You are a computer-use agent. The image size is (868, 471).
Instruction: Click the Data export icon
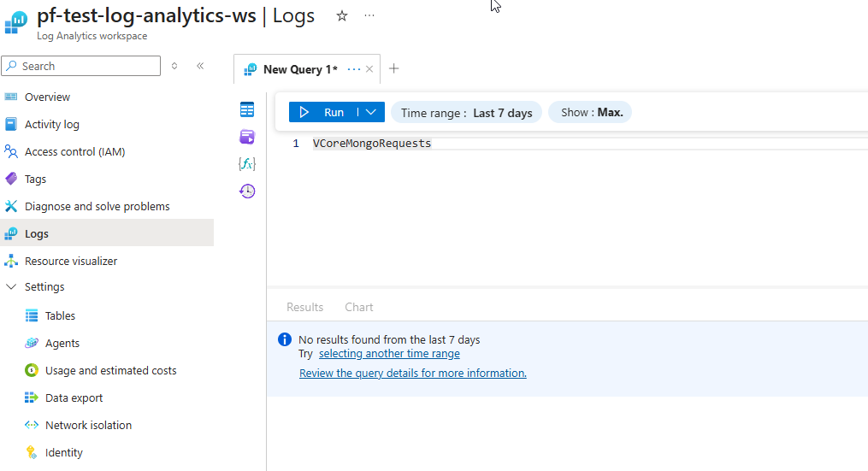point(32,398)
